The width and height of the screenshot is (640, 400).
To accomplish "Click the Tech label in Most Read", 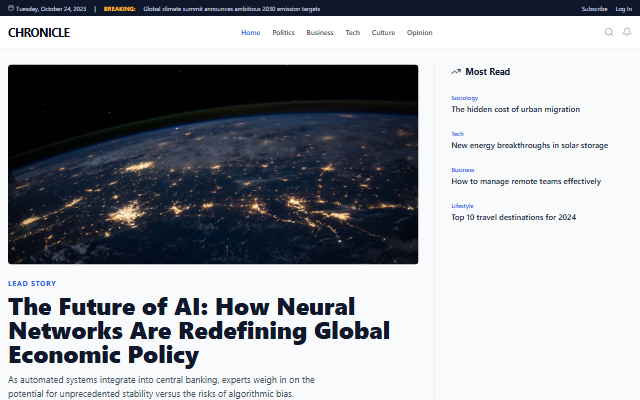I will (x=457, y=134).
